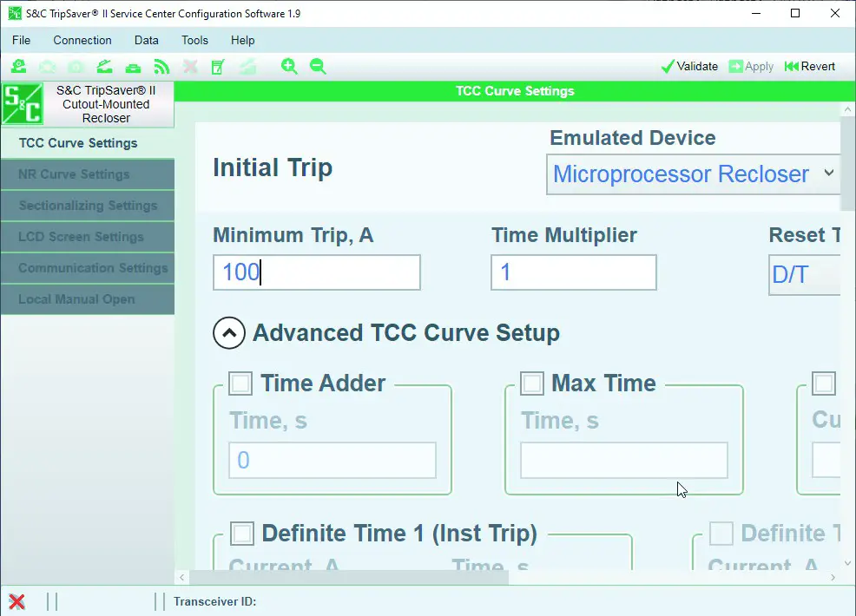Click the green toolbox icon in toolbar
This screenshot has width=856, height=616.
pos(133,68)
